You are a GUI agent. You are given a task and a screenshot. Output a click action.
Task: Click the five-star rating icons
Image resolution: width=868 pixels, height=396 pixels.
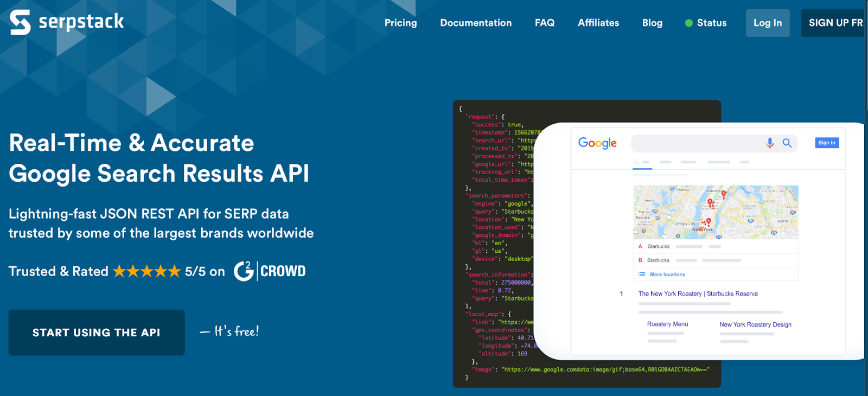click(146, 271)
